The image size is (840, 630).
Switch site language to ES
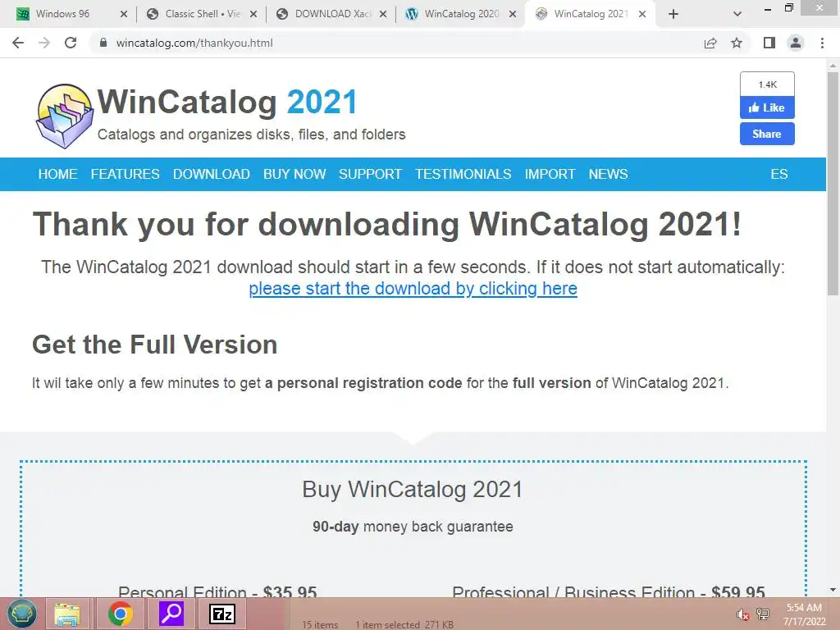click(x=779, y=174)
